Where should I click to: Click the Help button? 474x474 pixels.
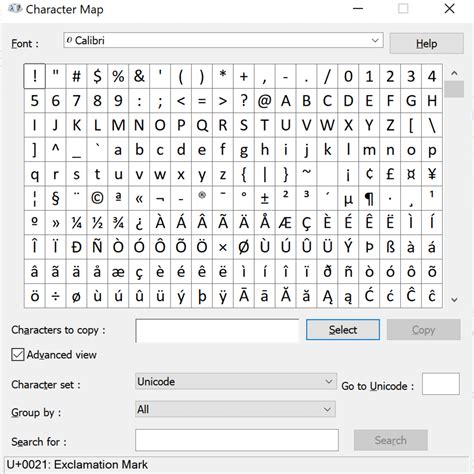[426, 43]
